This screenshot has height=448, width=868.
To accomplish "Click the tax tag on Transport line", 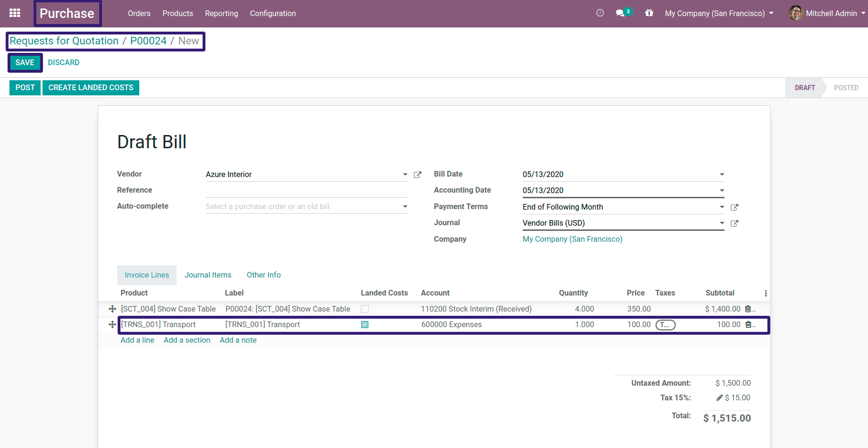I will coord(665,325).
